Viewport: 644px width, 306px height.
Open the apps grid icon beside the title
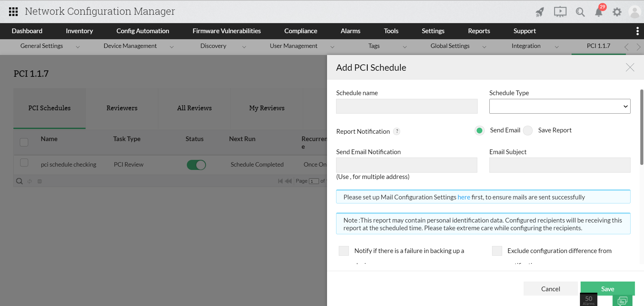tap(13, 12)
